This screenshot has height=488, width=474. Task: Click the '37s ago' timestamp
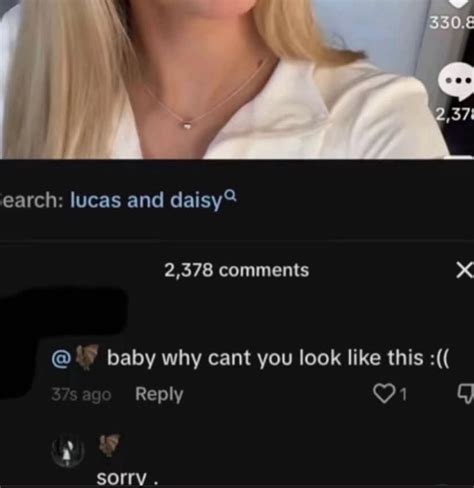pyautogui.click(x=81, y=395)
